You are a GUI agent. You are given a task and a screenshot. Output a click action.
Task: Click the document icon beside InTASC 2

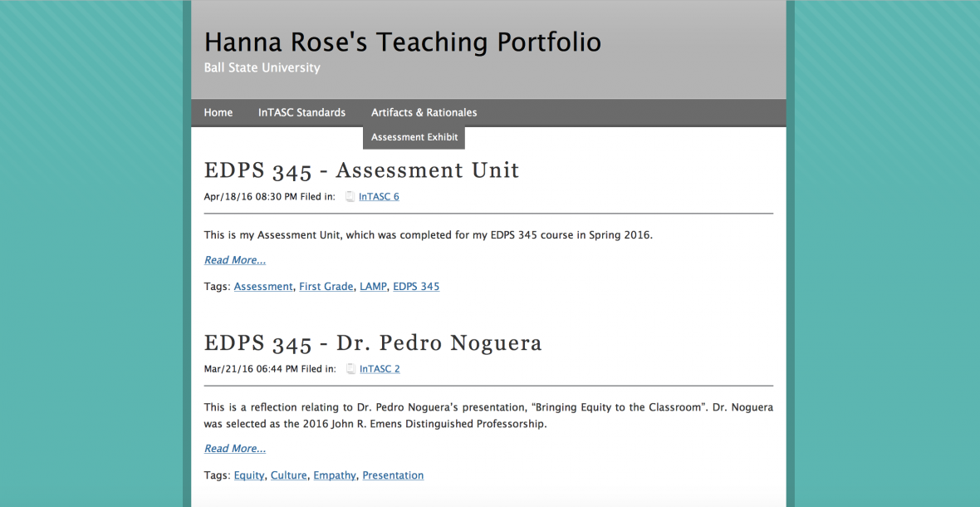(x=350, y=369)
